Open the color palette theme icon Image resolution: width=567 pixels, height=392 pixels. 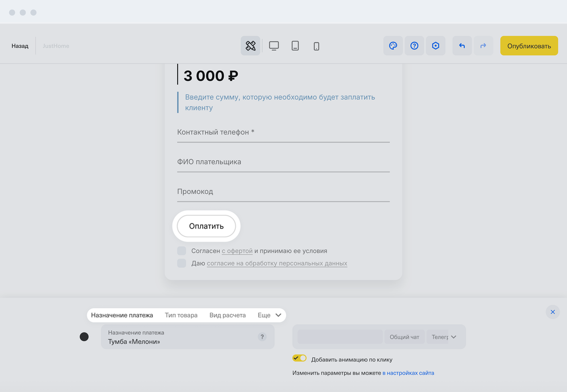pos(393,46)
